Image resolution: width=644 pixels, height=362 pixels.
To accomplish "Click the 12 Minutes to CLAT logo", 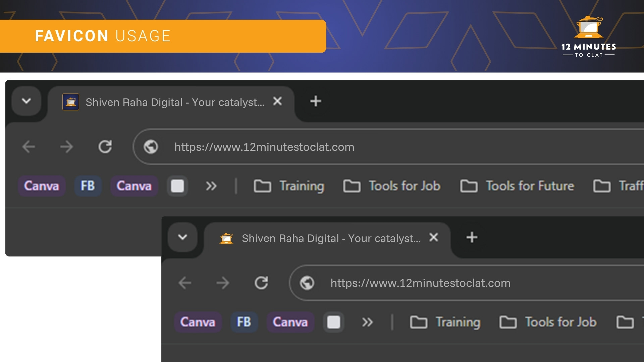I will (589, 36).
